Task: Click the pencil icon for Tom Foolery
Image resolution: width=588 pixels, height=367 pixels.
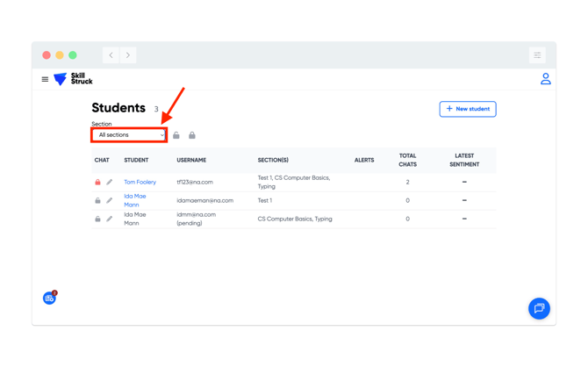Action: point(110,183)
